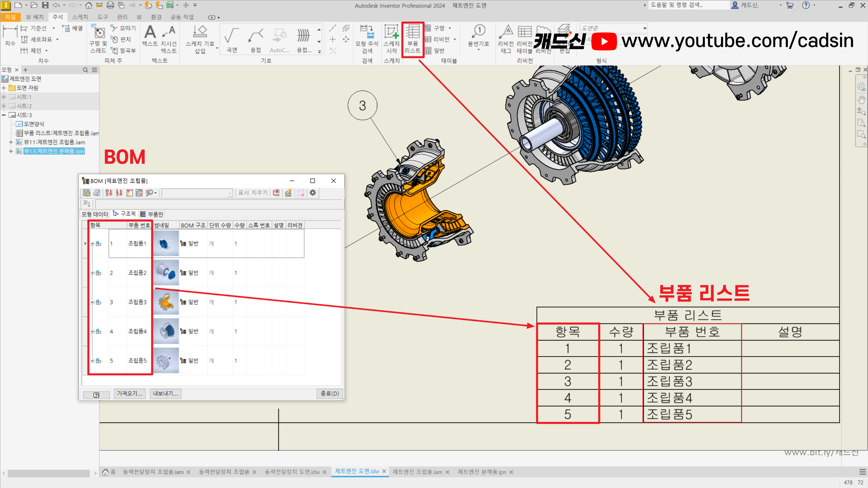Switch to 제트엔진 조립품.iam document tab
Viewport: 868px width, 488px height.
point(417,472)
